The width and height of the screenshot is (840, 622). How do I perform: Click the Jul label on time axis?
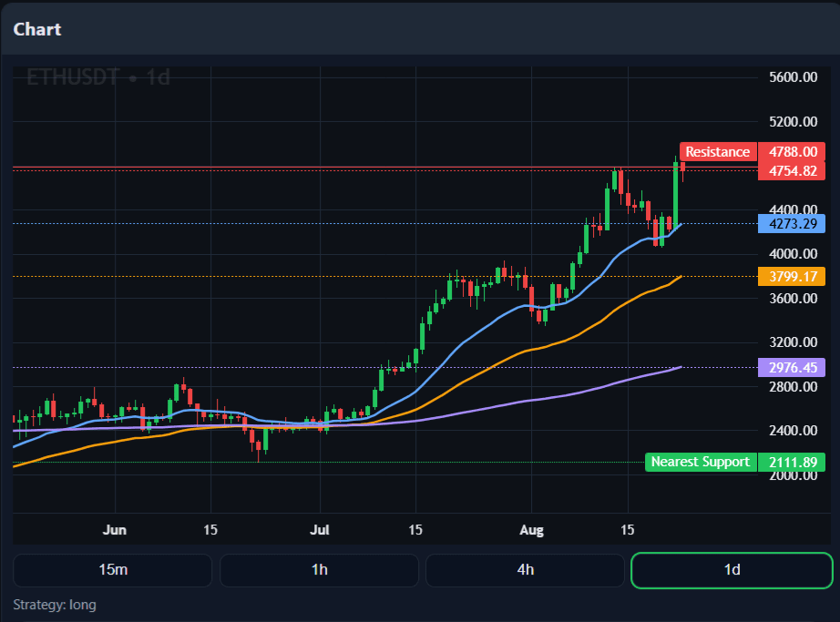320,529
